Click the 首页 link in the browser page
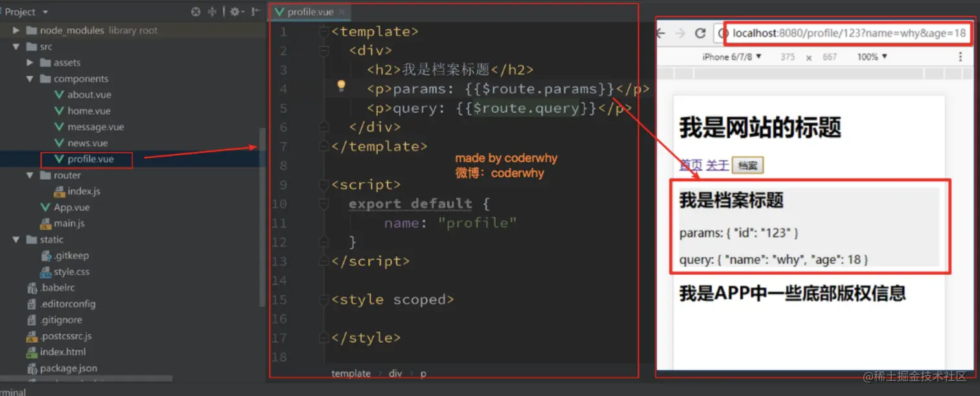This screenshot has height=396, width=980. [x=691, y=165]
